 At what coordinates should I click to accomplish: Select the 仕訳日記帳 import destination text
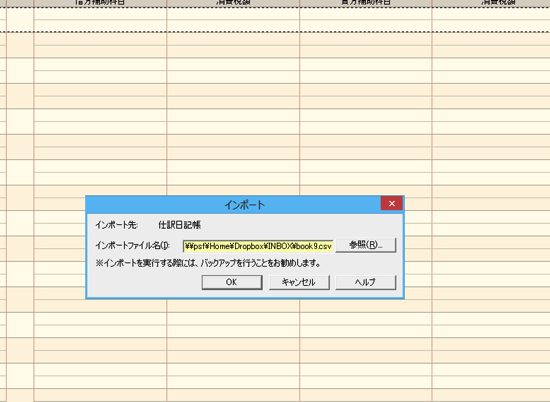pos(179,225)
